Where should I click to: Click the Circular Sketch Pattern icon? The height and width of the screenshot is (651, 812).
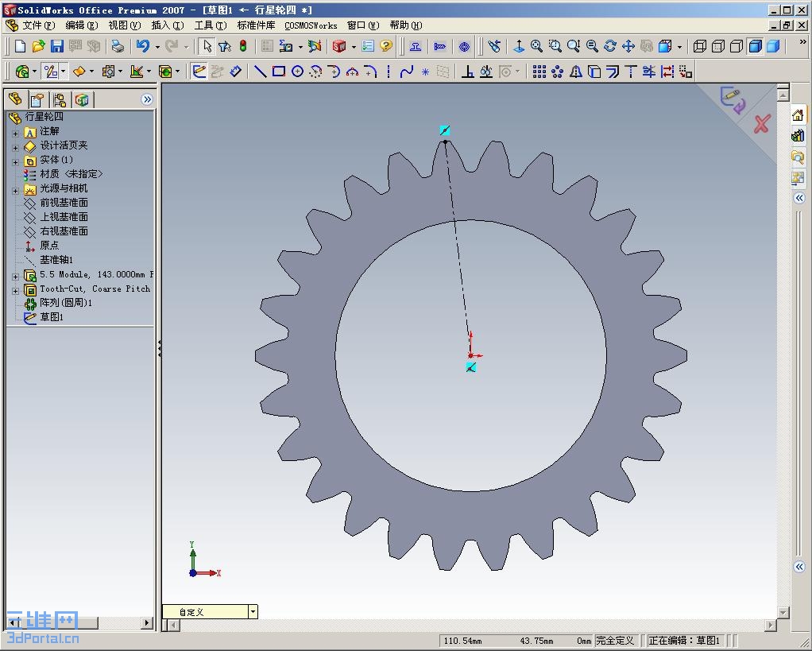[x=557, y=72]
